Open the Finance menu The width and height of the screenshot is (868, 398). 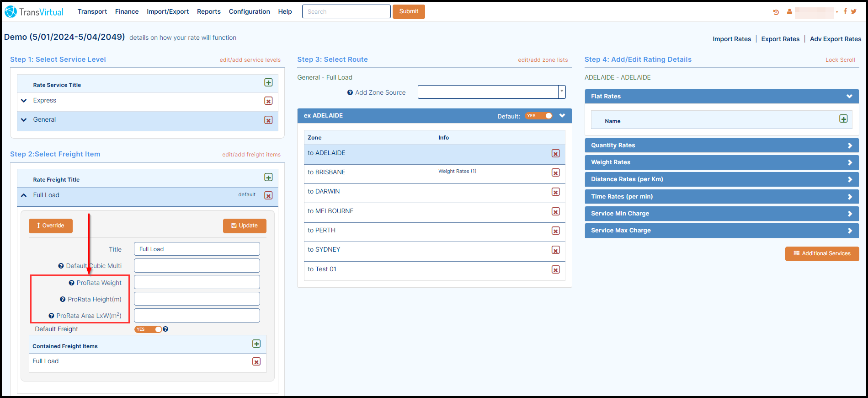(127, 11)
